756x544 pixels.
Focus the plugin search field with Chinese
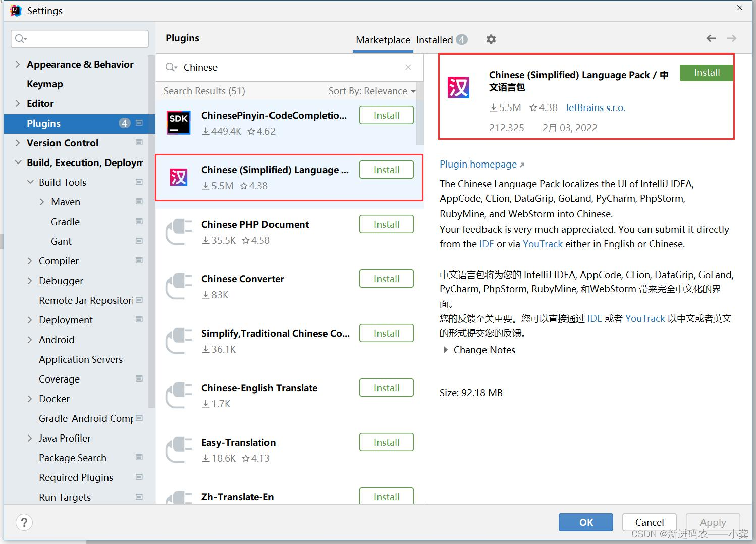289,67
